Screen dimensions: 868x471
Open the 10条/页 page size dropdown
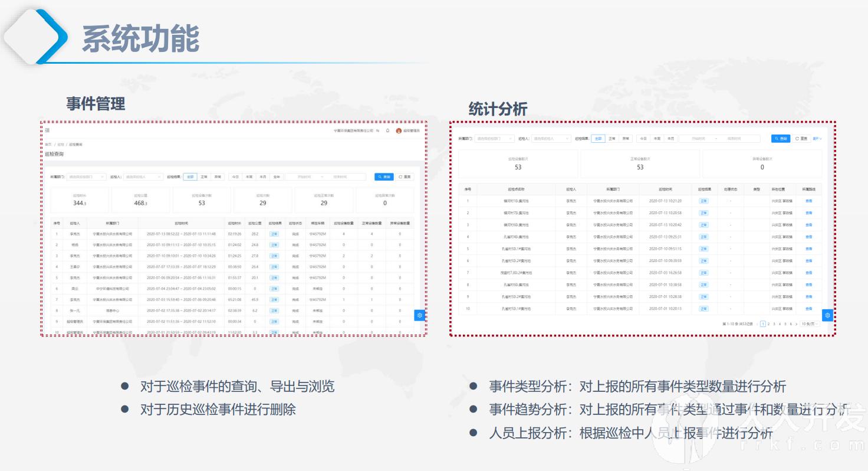810,324
